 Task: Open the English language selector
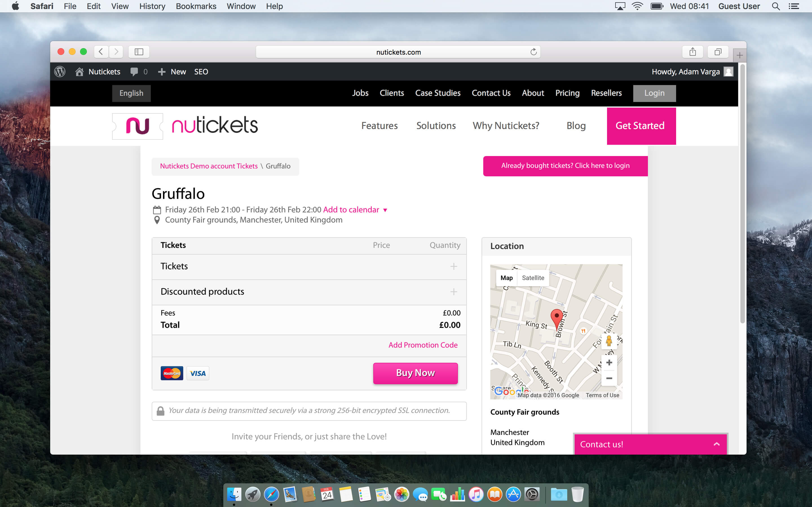pos(131,93)
